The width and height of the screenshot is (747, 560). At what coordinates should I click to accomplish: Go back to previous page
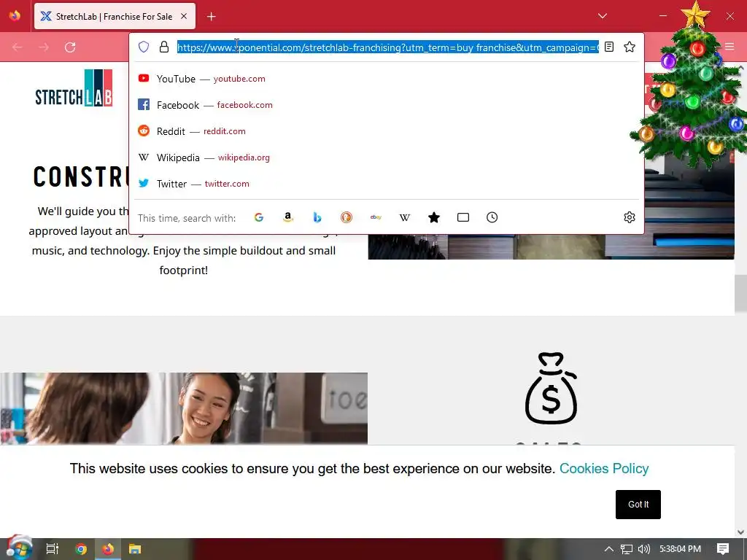pyautogui.click(x=18, y=47)
